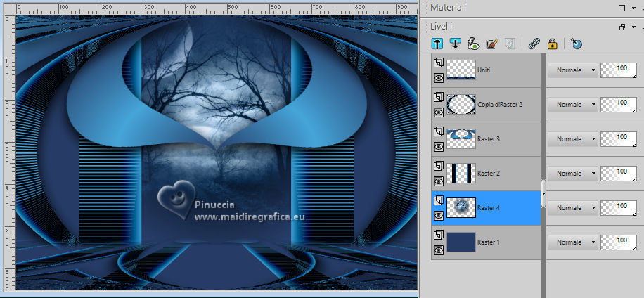Click the Raster 1 dark blue thumbnail

[461, 242]
